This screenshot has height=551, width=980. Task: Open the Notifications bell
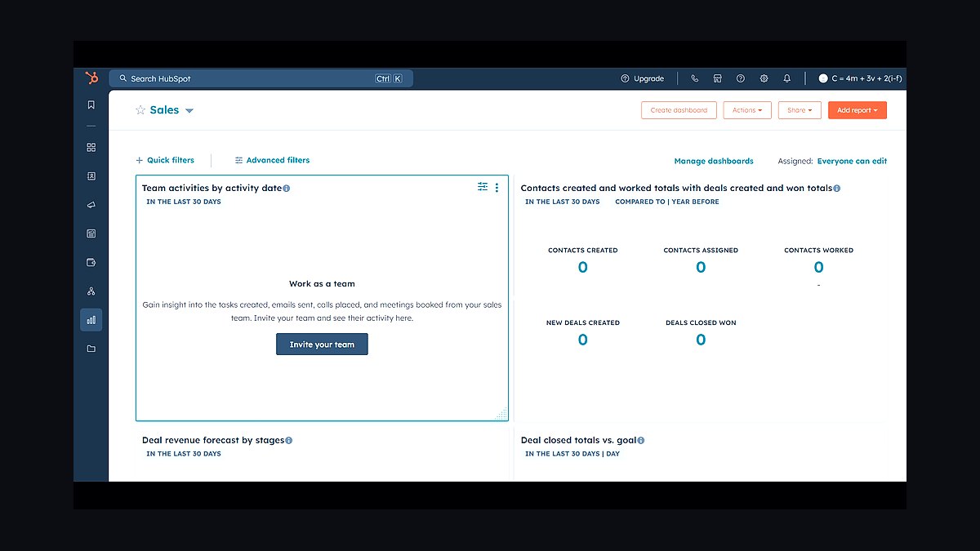click(x=787, y=78)
